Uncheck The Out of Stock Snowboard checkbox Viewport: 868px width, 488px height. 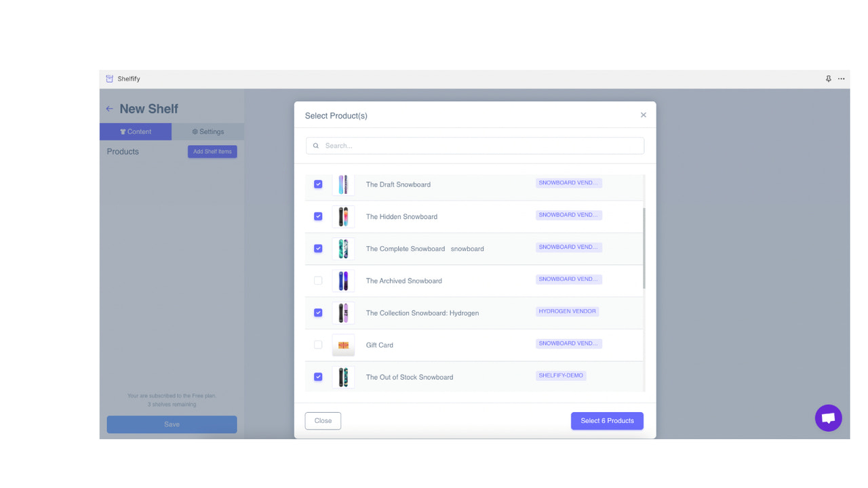click(318, 377)
